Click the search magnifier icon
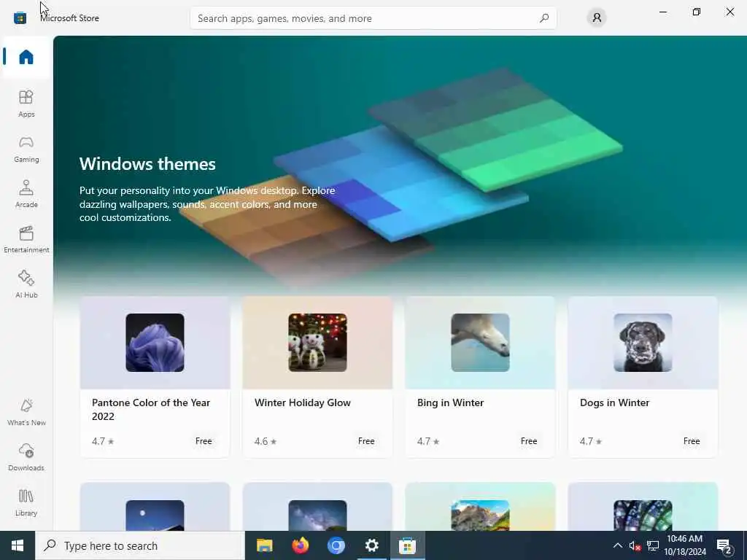The image size is (747, 560). [544, 18]
